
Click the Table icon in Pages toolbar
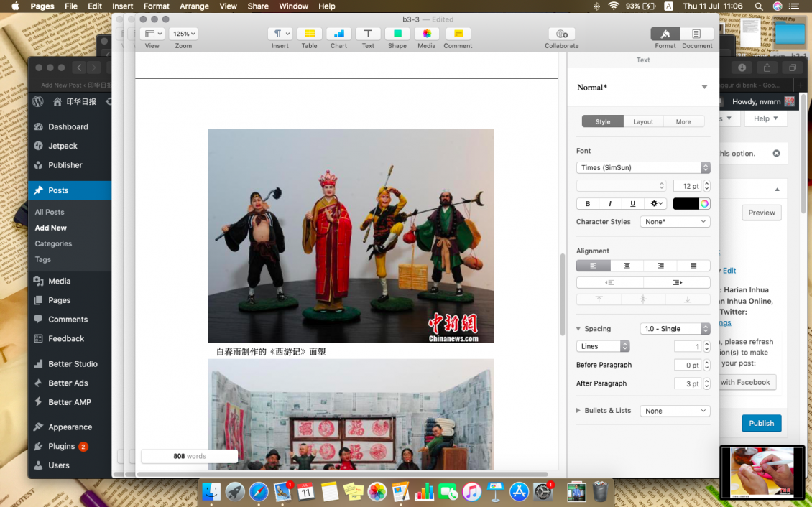309,34
